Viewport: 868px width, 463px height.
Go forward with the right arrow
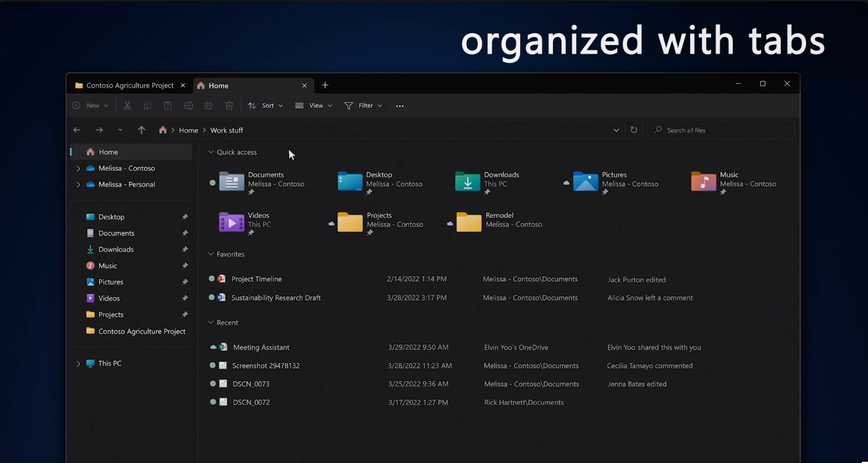[99, 130]
